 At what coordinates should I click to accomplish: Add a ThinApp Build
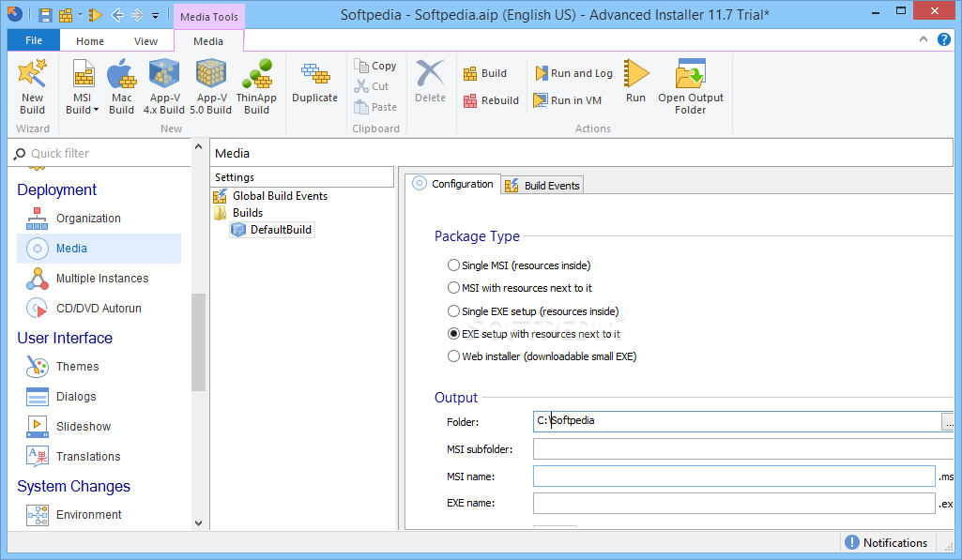click(x=256, y=86)
